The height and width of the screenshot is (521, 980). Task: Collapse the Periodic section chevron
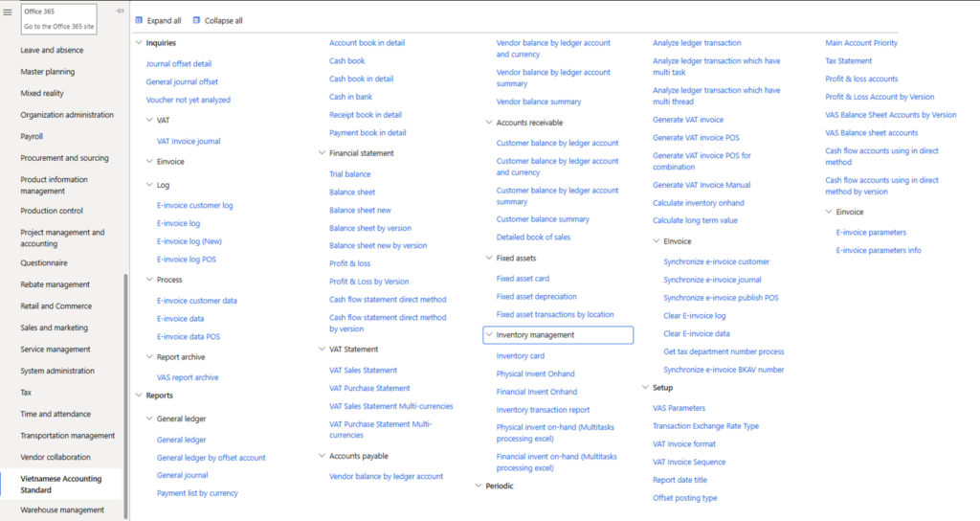click(x=479, y=486)
